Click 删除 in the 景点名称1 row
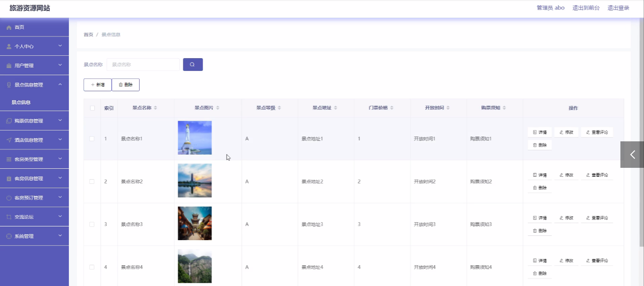The image size is (644, 286). (540, 145)
